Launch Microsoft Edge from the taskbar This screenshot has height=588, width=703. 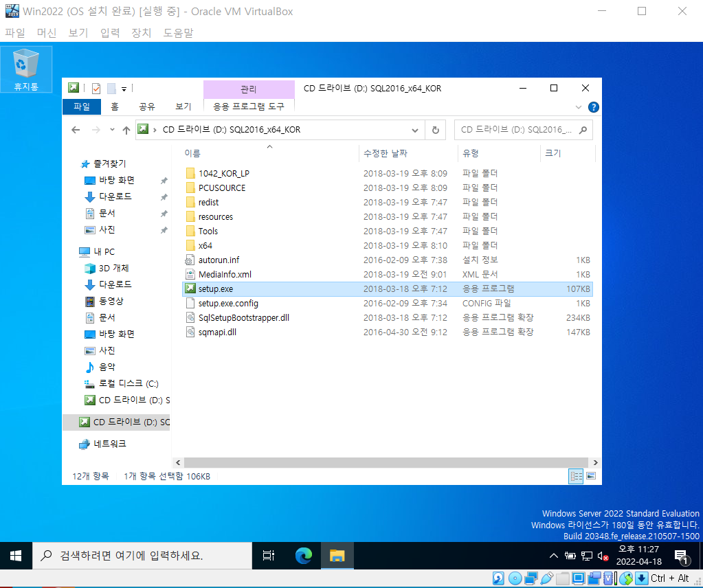[304, 556]
